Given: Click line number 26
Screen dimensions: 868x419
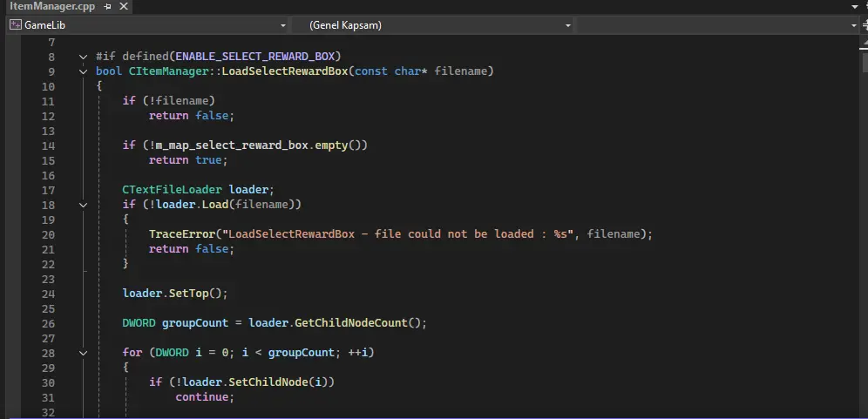Looking at the screenshot, I should coord(49,323).
